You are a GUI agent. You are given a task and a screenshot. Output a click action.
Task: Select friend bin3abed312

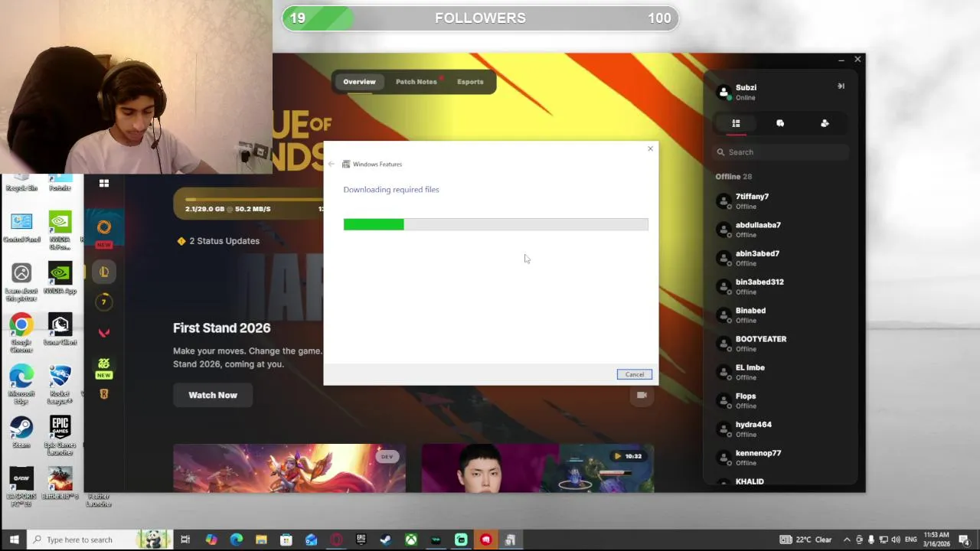780,286
